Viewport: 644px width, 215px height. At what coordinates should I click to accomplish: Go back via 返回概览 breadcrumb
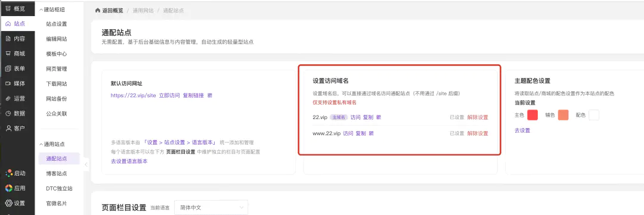point(109,10)
